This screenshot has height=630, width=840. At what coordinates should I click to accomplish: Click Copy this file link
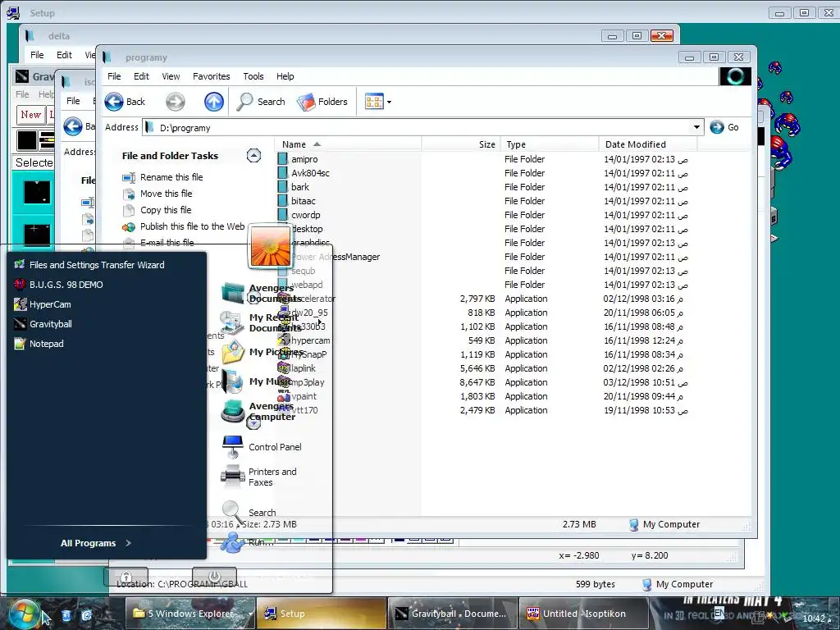pyautogui.click(x=166, y=211)
